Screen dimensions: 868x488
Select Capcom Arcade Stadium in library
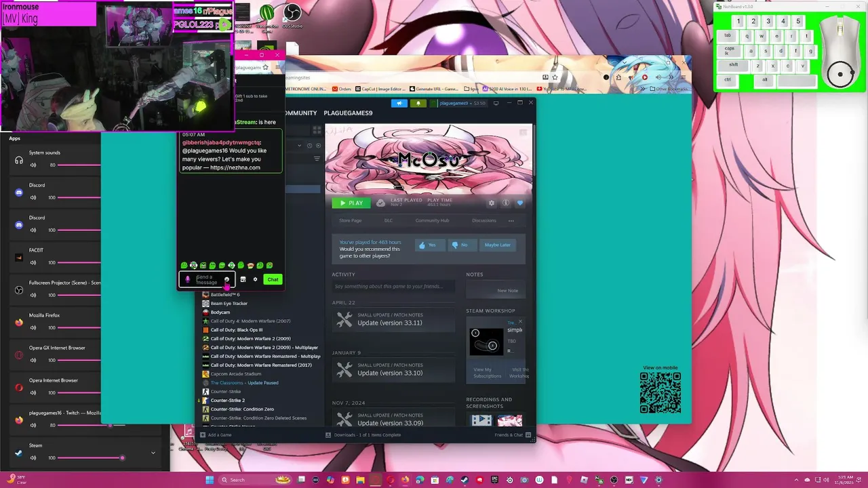point(236,374)
